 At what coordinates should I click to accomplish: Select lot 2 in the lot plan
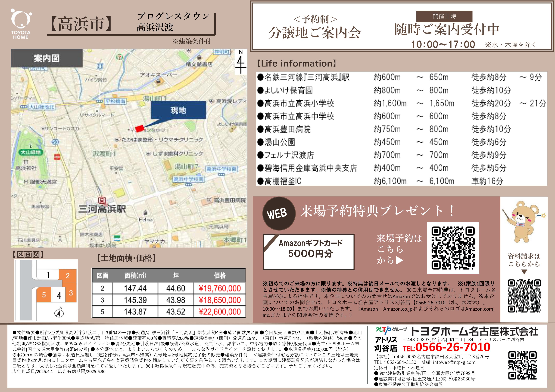pos(68,275)
